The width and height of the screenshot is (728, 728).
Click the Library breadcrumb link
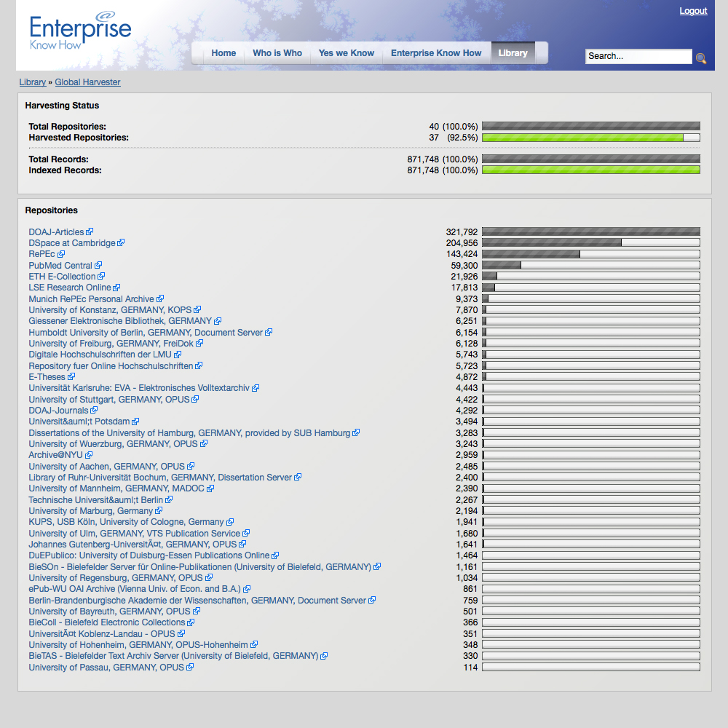(x=33, y=82)
